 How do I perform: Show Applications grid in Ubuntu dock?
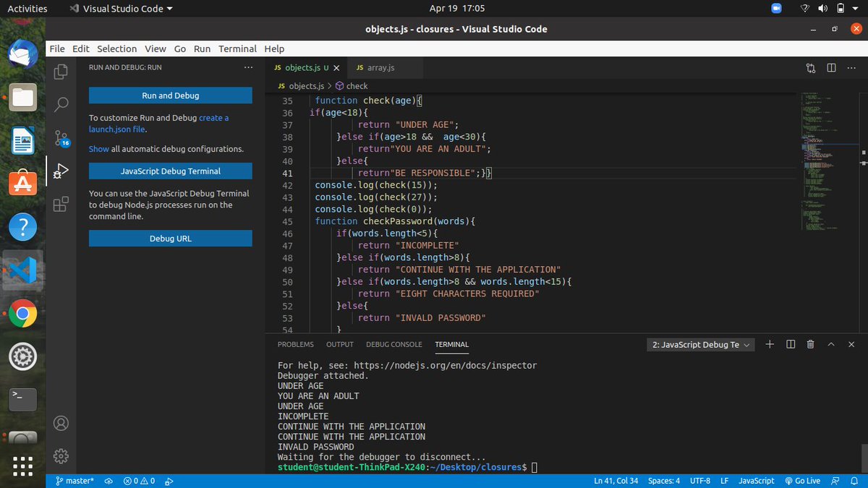[22, 466]
